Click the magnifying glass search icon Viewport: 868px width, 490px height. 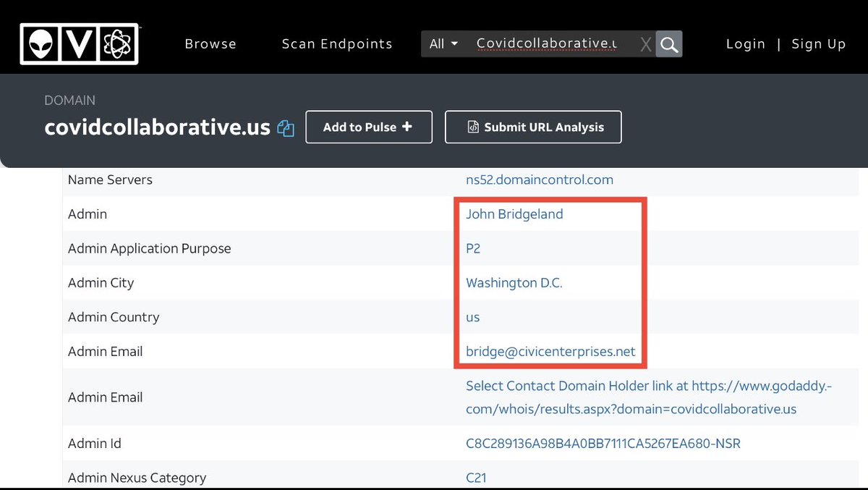click(669, 44)
